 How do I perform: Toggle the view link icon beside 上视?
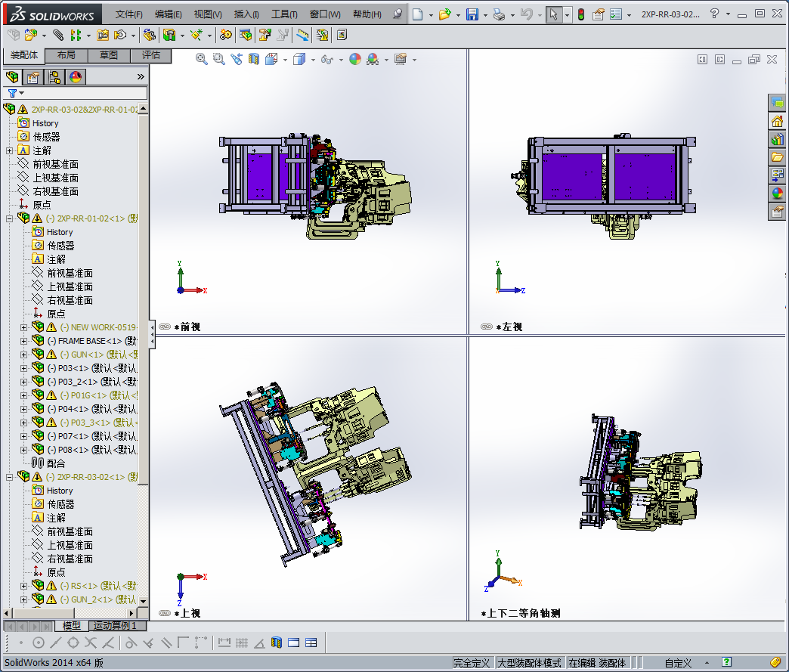click(165, 613)
